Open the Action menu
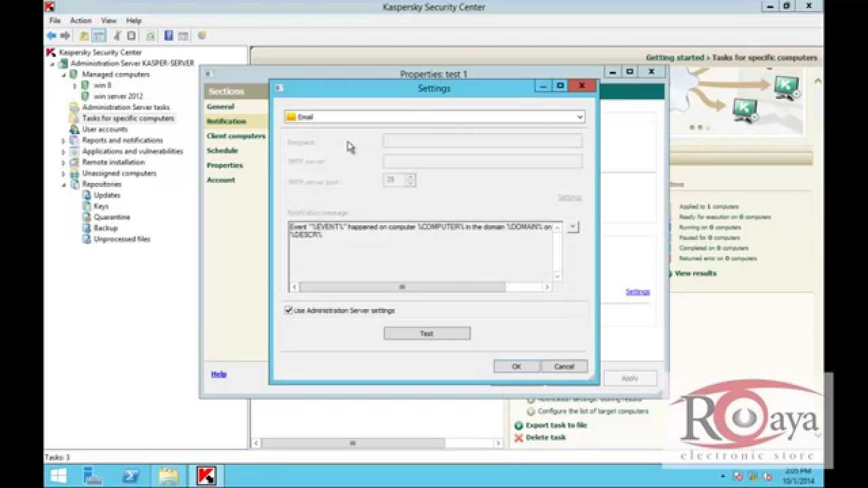 [81, 20]
